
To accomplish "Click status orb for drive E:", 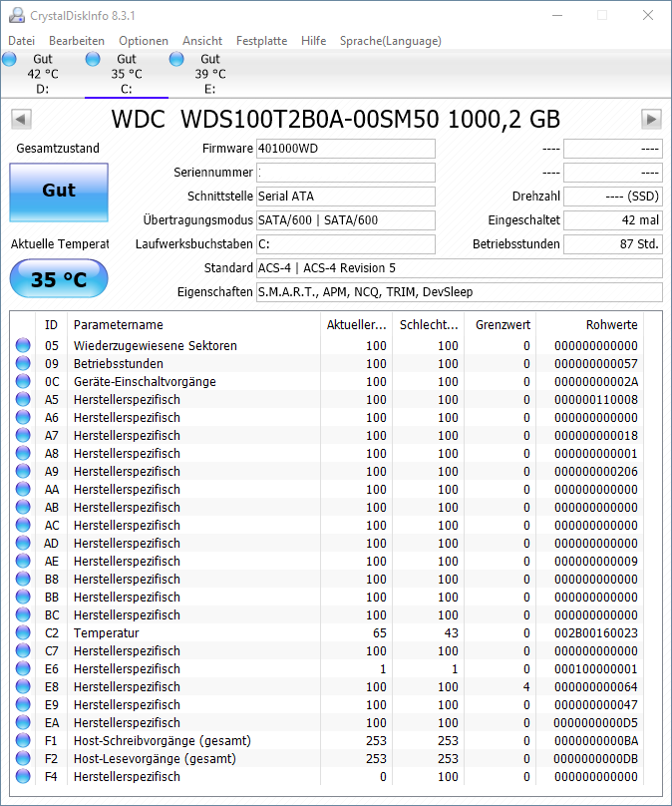I will [176, 59].
